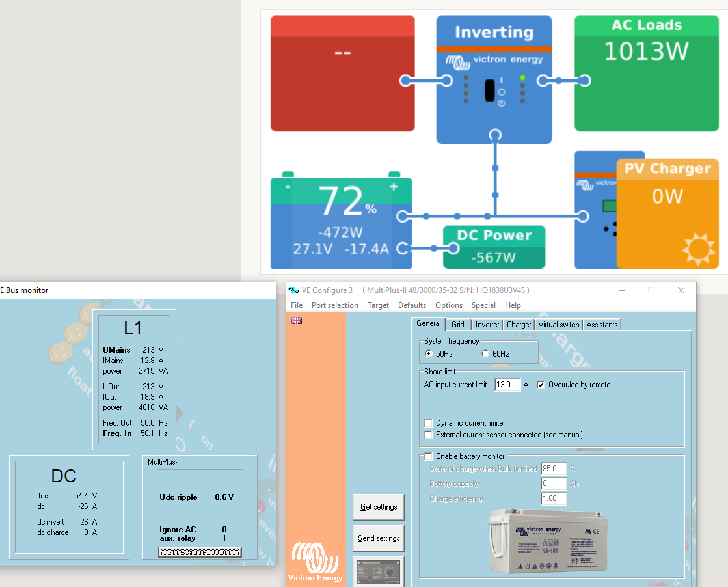Click the VE Configure title bar app icon
This screenshot has height=587, width=728.
(x=293, y=290)
